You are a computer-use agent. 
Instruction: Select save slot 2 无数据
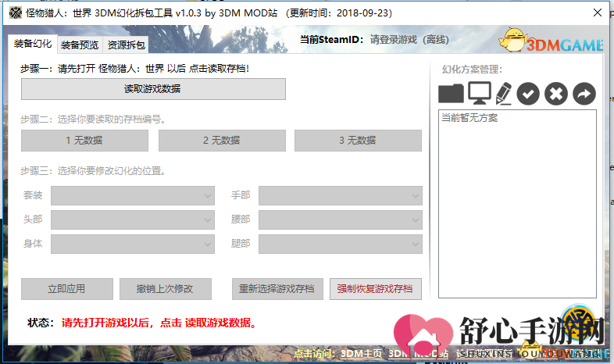point(222,140)
